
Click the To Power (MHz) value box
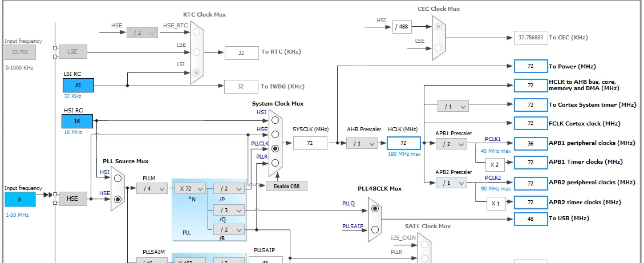click(x=530, y=66)
